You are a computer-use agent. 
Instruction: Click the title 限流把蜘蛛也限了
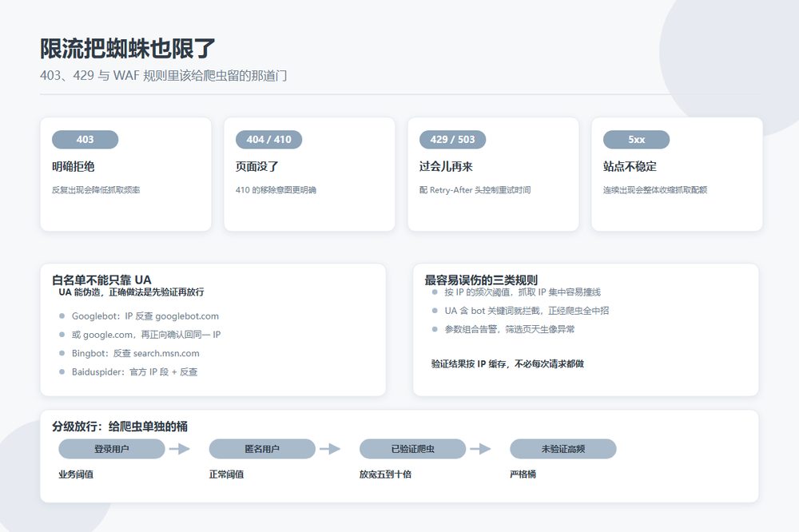(x=127, y=49)
